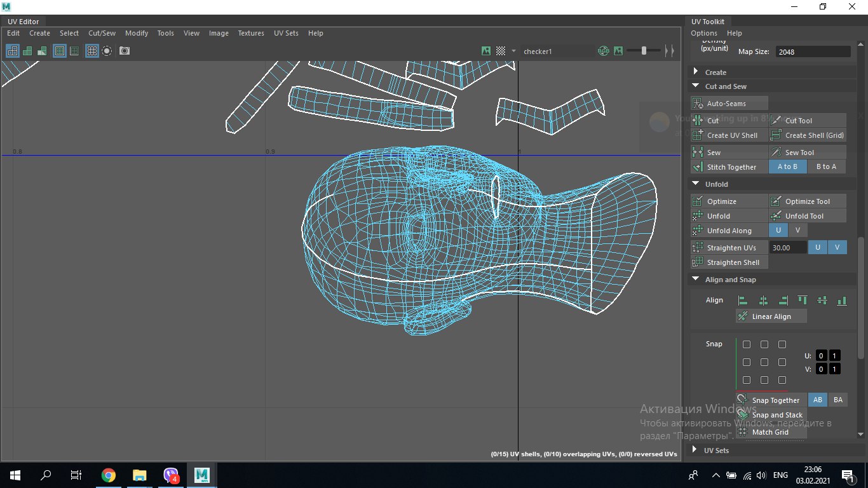This screenshot has width=868, height=488.
Task: Click the wireframe display icon in UV Editor toolbar
Action: pyautogui.click(x=12, y=51)
